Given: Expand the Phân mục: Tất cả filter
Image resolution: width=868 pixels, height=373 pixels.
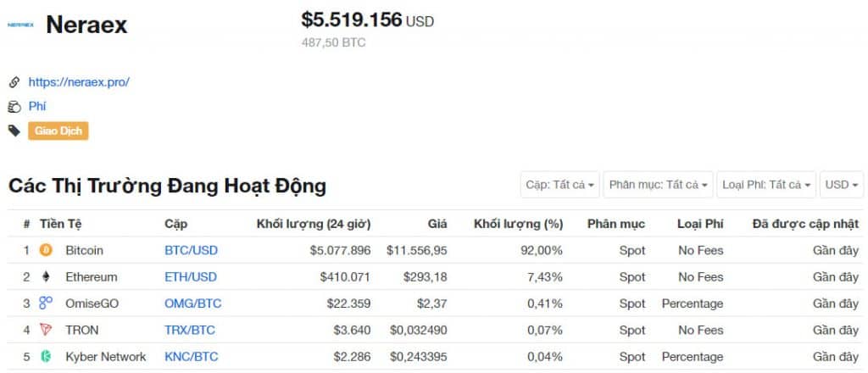Looking at the screenshot, I should point(659,184).
